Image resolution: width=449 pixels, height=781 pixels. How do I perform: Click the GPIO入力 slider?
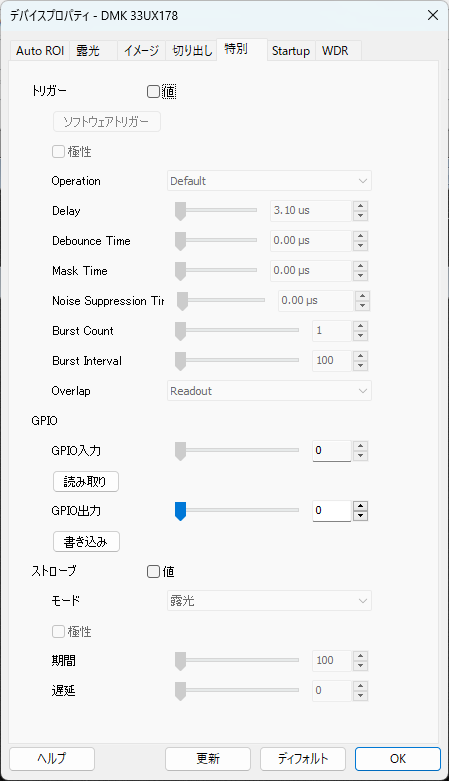[237, 451]
